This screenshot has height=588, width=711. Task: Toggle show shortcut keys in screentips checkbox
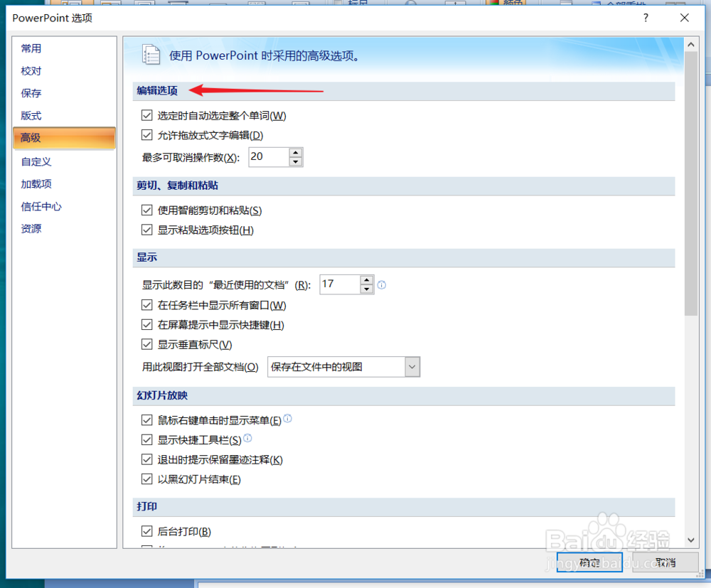point(146,325)
